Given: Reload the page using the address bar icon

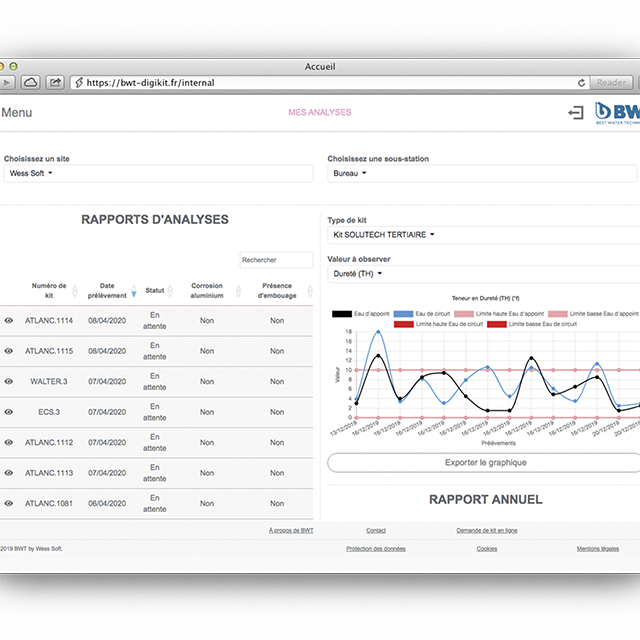Looking at the screenshot, I should pos(581,83).
